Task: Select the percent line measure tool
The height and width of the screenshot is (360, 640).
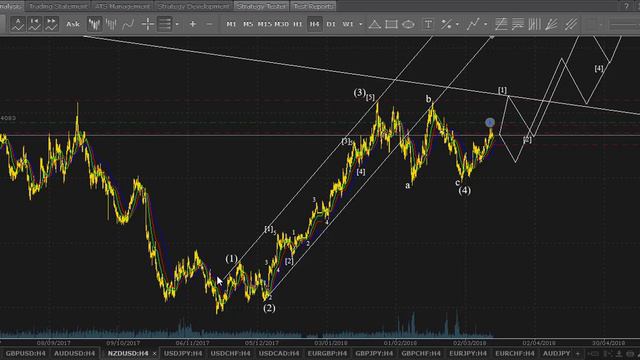Action: pyautogui.click(x=447, y=24)
